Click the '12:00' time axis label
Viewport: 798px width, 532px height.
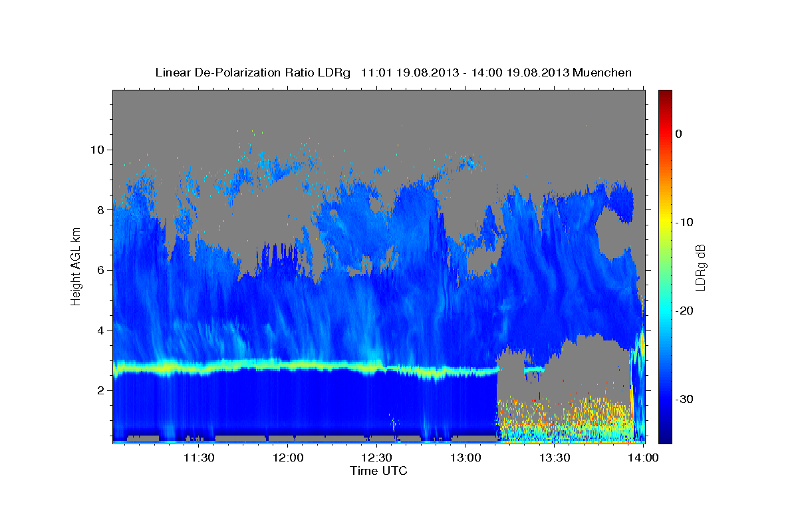(x=288, y=458)
